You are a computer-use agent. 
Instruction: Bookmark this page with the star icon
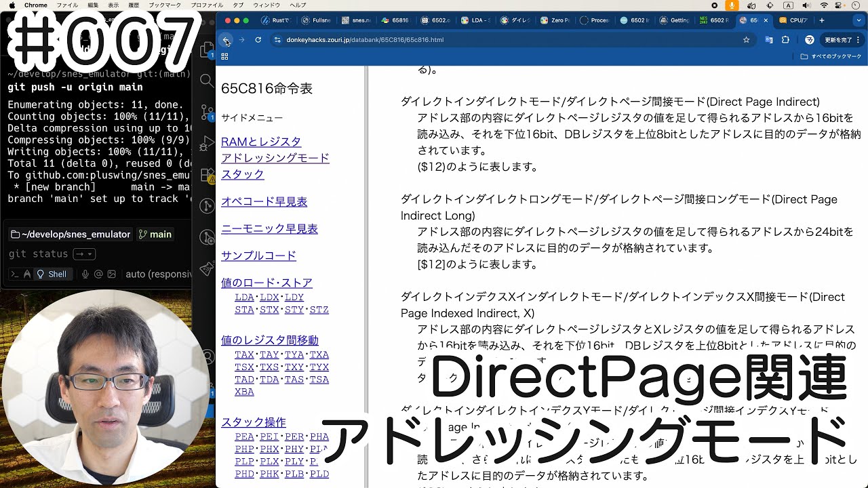(x=747, y=40)
